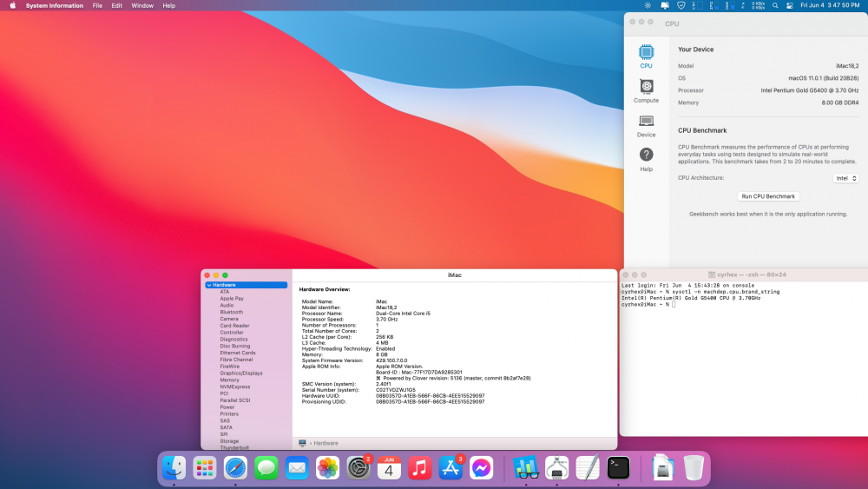This screenshot has height=489, width=868.
Task: Open the Edit menu
Action: point(117,5)
